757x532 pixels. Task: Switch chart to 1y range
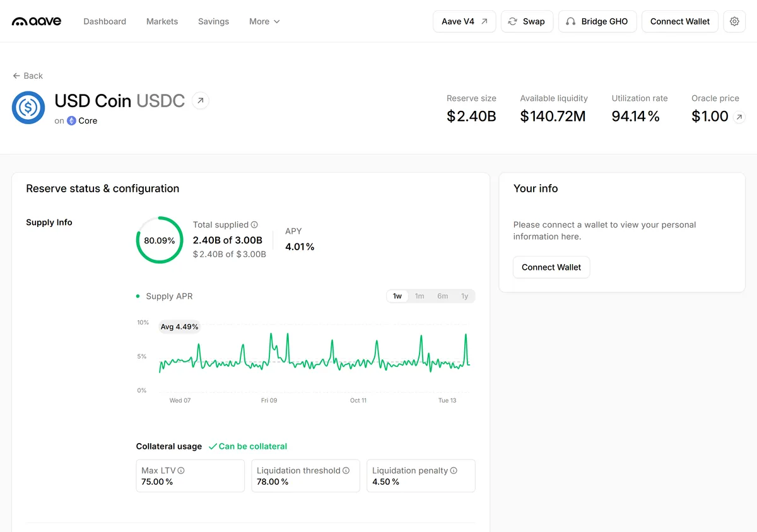tap(465, 296)
